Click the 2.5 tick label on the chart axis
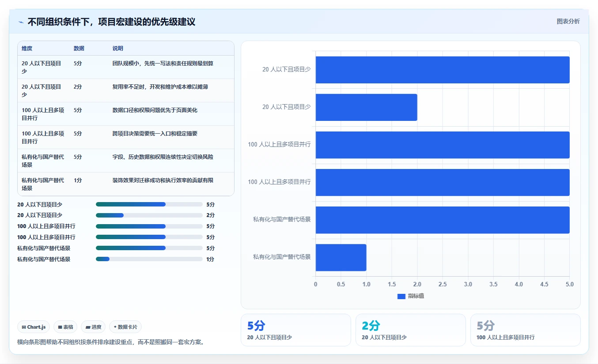Screen dimensions: 598x364 [x=443, y=285]
